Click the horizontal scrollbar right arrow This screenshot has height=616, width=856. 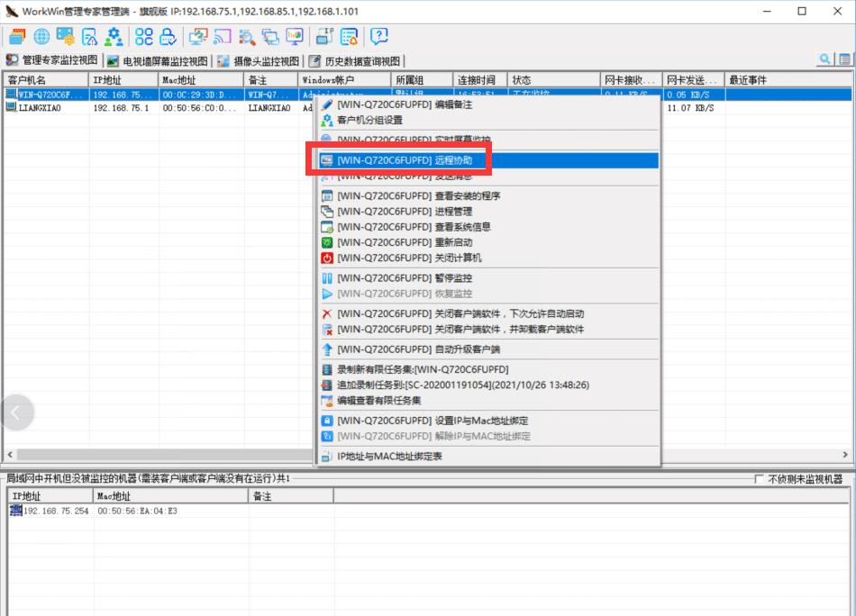tap(845, 455)
